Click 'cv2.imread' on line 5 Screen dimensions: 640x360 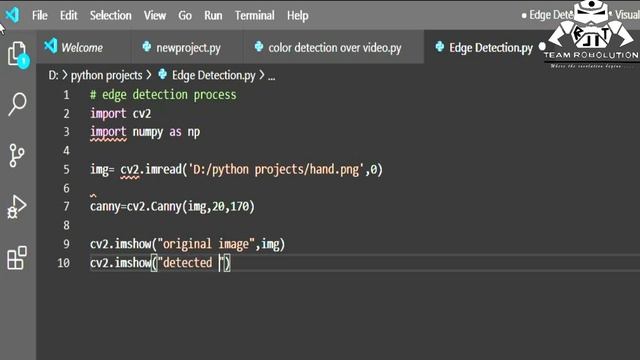[x=151, y=169]
